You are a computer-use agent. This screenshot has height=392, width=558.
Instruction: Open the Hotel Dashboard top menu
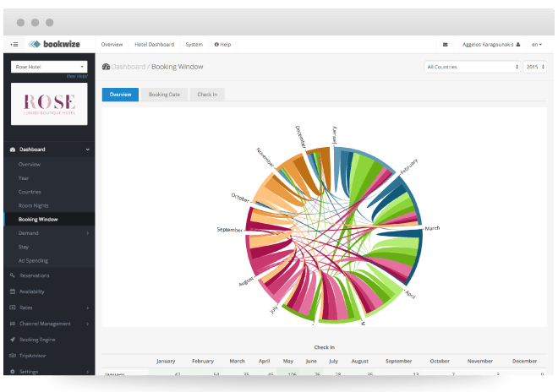pos(155,45)
